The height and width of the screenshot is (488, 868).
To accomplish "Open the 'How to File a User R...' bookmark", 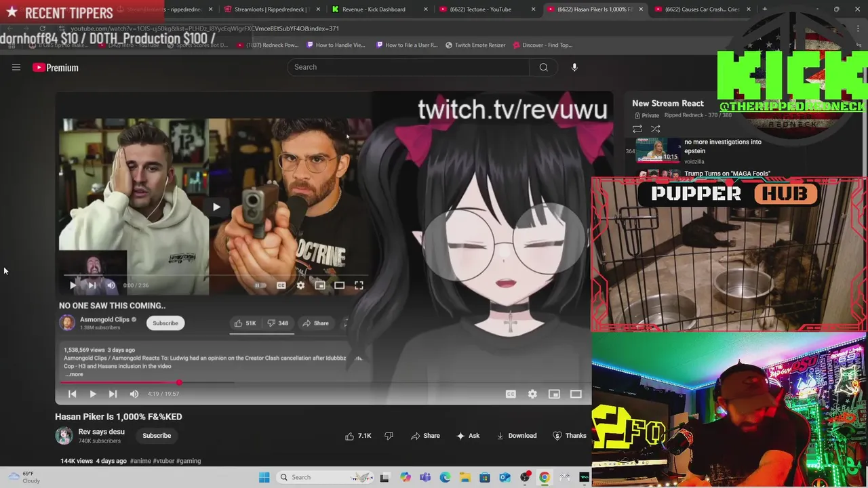I will [406, 45].
